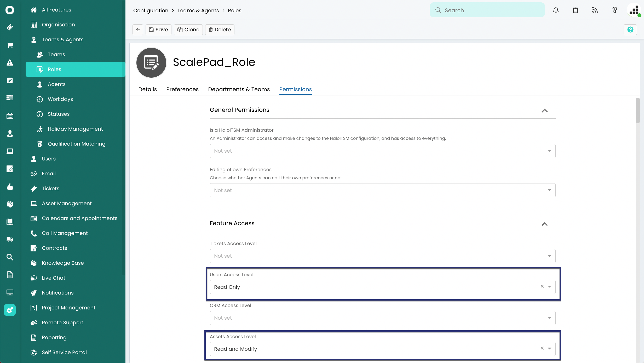
Task: Open the thumbs-up icon in the narrow sidebar
Action: point(10,187)
